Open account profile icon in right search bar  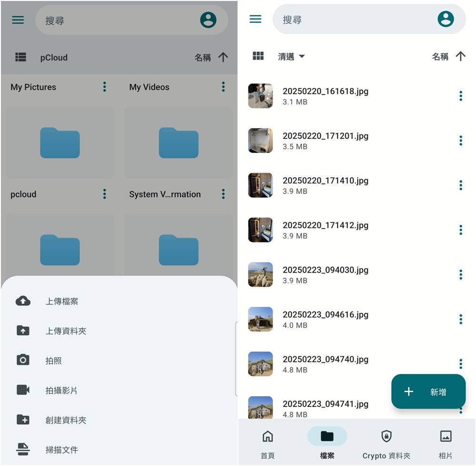[x=446, y=19]
